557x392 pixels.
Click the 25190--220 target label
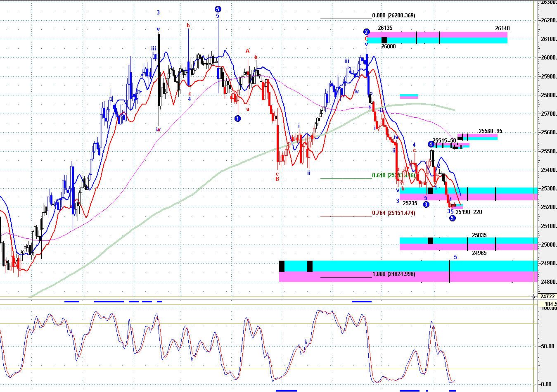(x=469, y=212)
